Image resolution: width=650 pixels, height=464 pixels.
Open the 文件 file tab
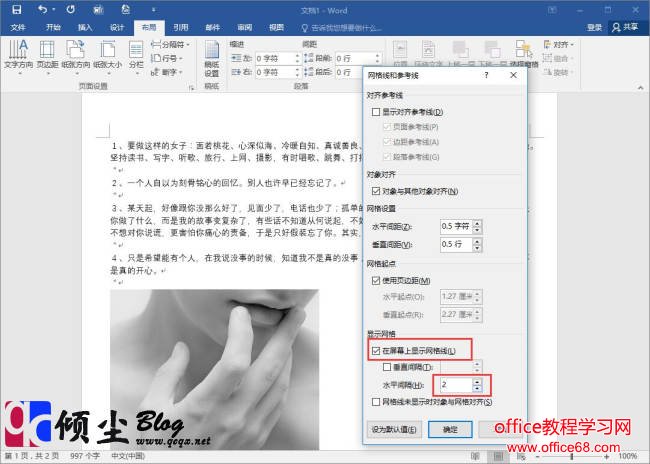18,27
